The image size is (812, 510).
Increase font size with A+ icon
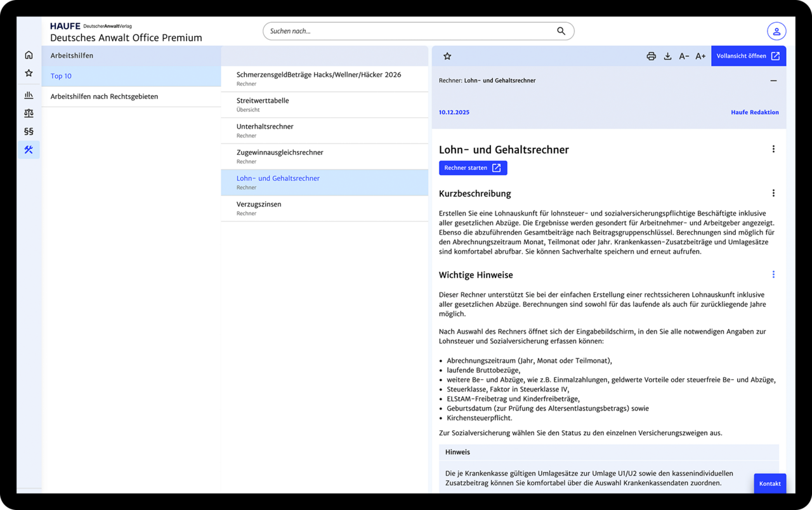(x=700, y=56)
